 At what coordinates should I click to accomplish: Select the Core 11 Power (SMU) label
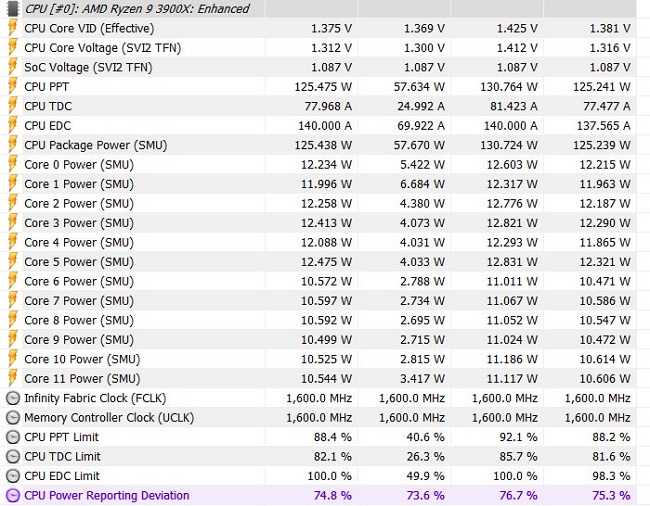[82, 379]
